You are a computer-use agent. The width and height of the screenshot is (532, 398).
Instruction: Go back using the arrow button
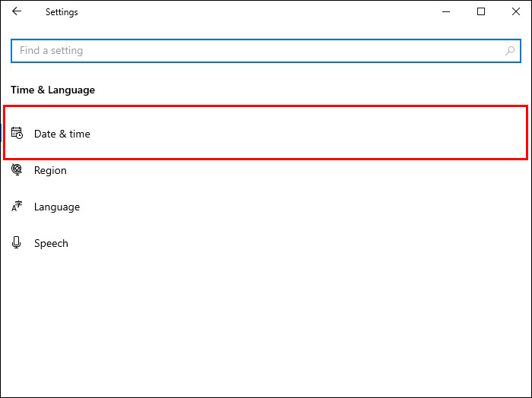17,12
